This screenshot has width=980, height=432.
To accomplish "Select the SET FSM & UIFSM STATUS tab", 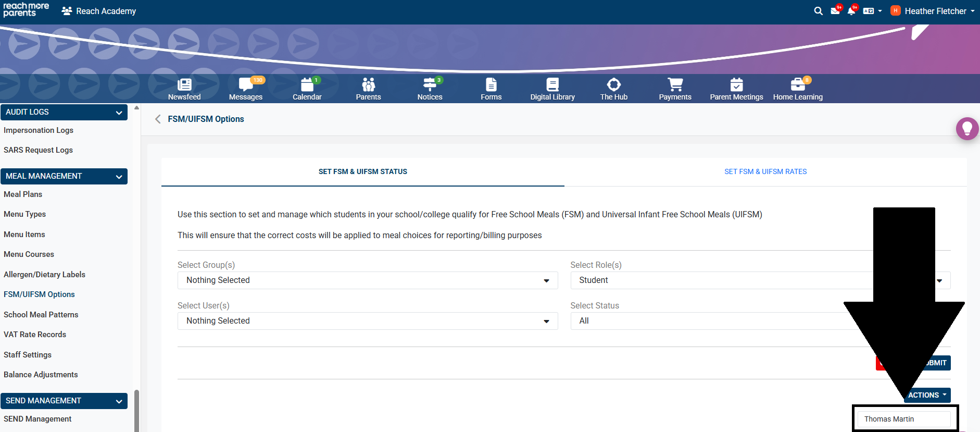I will 362,171.
